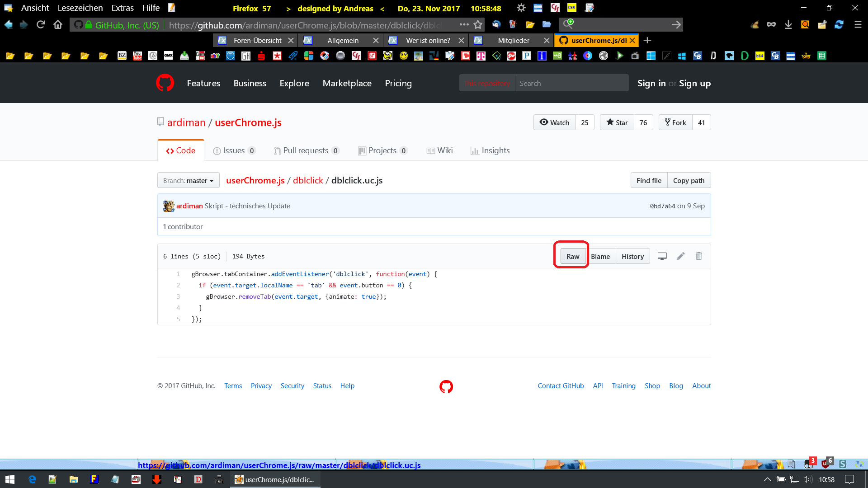This screenshot has height=488, width=868.
Task: Open the Branch: master dropdown
Action: (x=188, y=180)
